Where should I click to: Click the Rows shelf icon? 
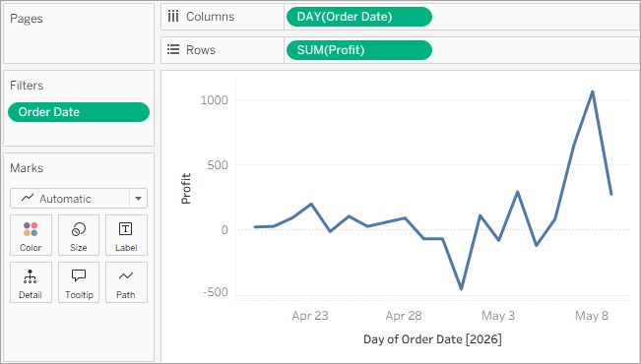click(x=173, y=50)
